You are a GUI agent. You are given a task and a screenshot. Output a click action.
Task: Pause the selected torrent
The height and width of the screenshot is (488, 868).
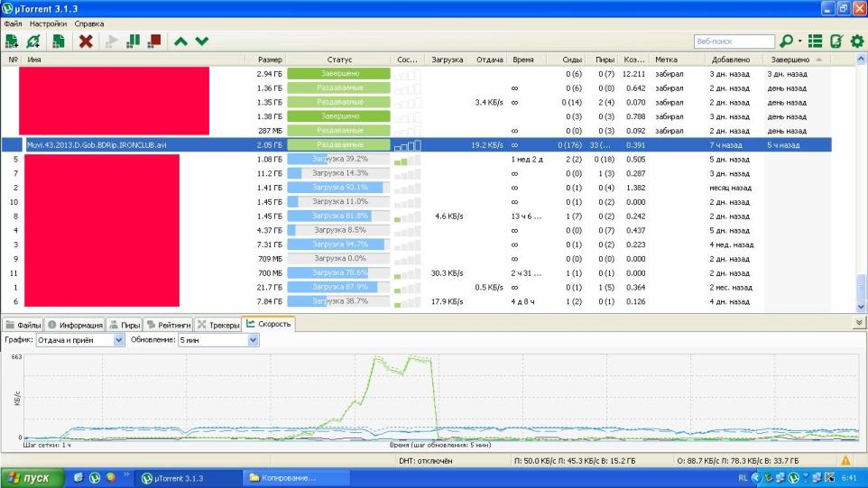134,41
